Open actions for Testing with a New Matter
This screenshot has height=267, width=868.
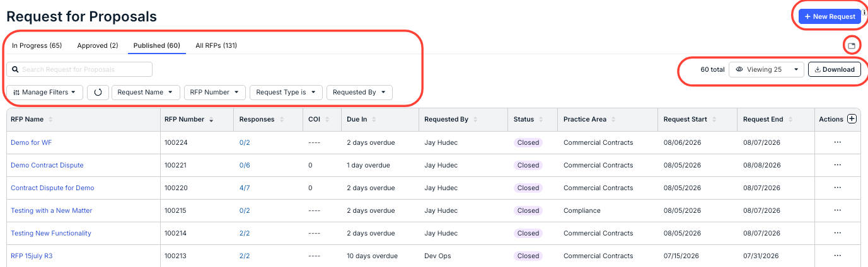click(x=838, y=210)
